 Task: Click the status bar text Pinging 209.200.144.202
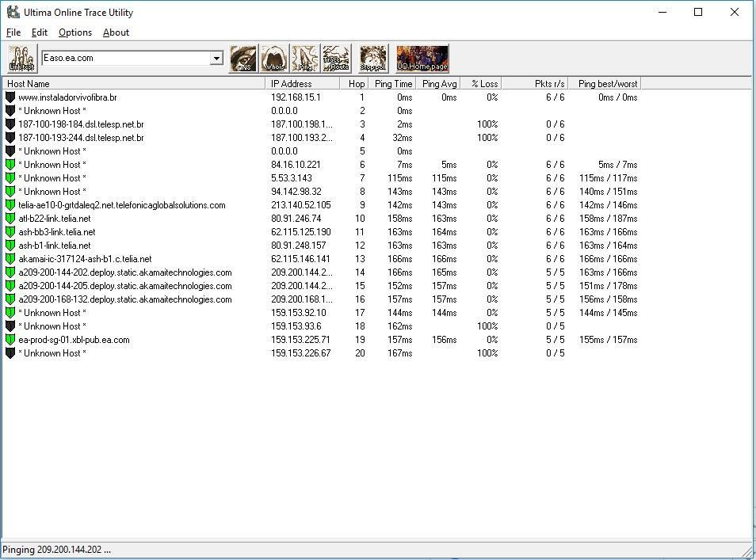(56, 550)
